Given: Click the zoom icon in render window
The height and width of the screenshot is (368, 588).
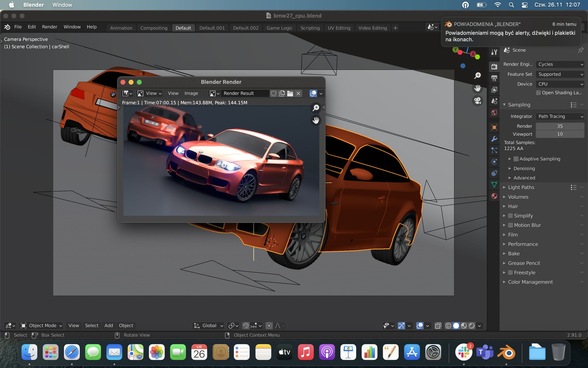Looking at the screenshot, I should click(316, 108).
